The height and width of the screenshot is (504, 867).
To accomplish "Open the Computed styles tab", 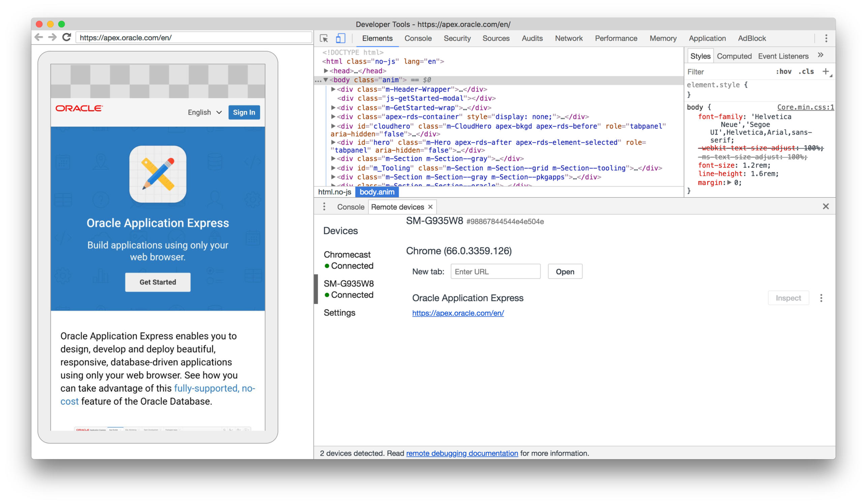I will pos(734,56).
